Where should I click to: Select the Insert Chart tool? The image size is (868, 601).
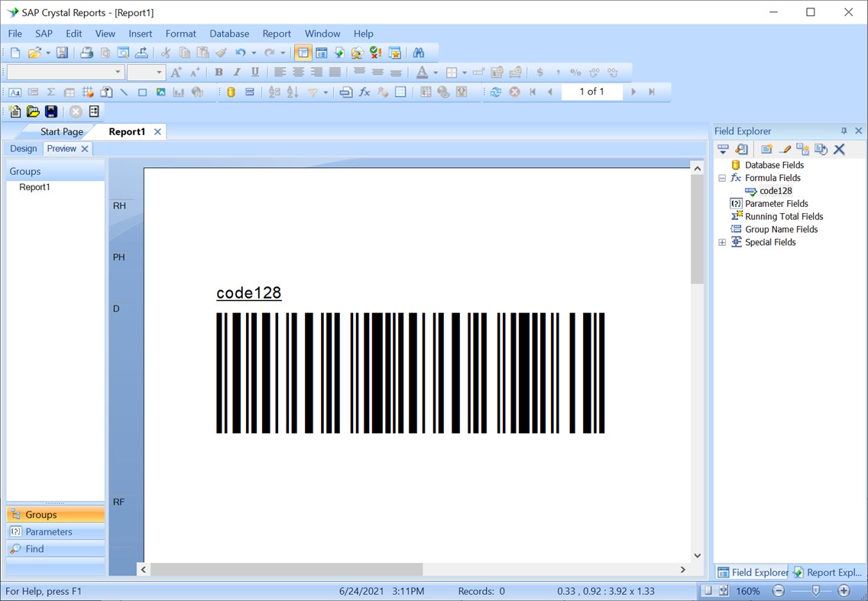coord(177,92)
